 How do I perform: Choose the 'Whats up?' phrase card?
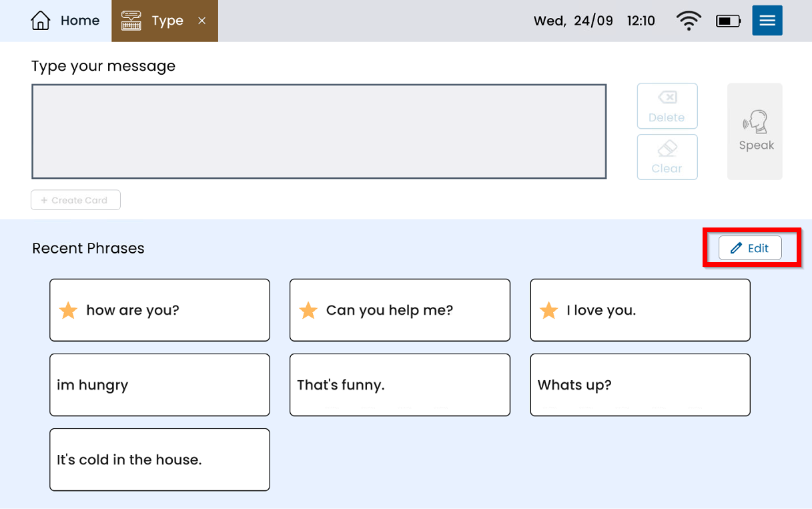point(640,385)
